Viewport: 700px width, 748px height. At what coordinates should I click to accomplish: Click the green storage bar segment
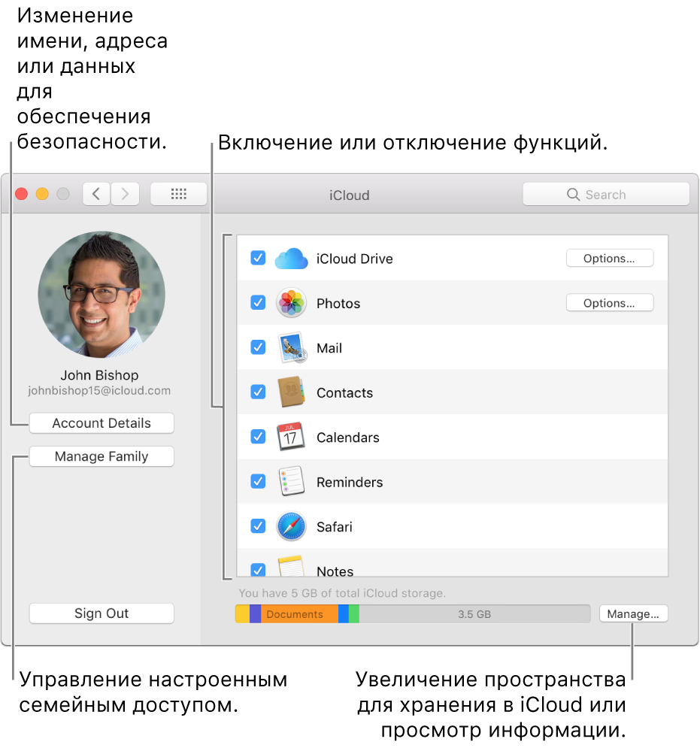click(354, 614)
